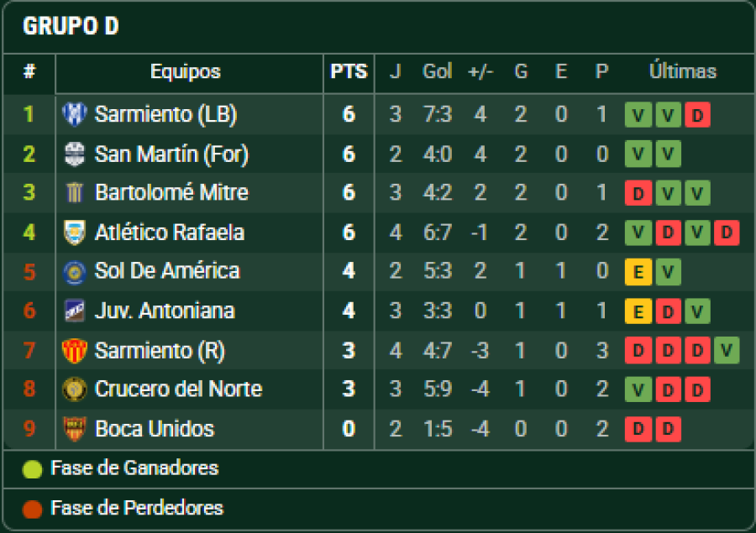Image resolution: width=756 pixels, height=533 pixels.
Task: Click the orange Fase de Perdedores dot
Action: pyautogui.click(x=32, y=509)
